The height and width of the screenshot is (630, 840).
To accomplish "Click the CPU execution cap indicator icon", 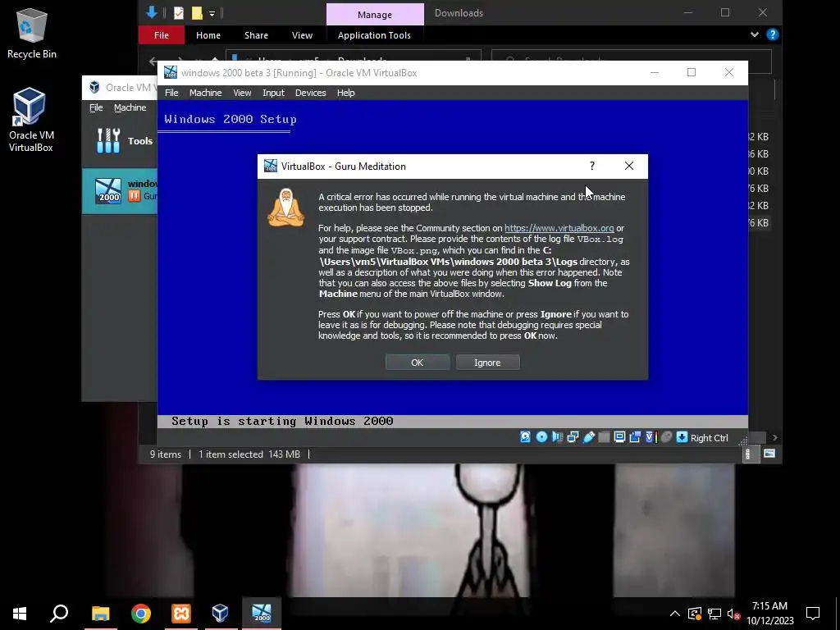I will [x=651, y=437].
